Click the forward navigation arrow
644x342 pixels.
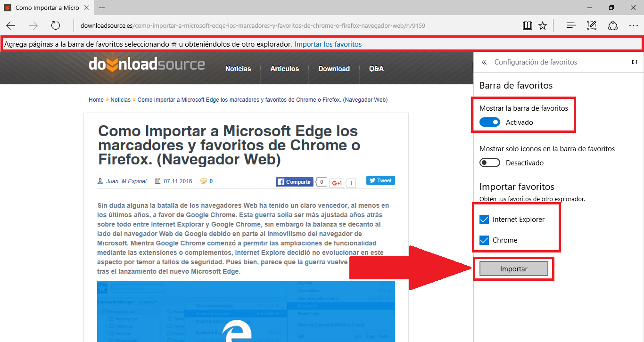[33, 25]
